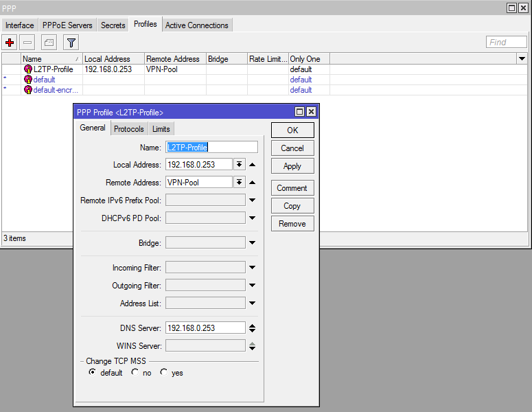Click the Rate Limit column header

pyautogui.click(x=268, y=59)
